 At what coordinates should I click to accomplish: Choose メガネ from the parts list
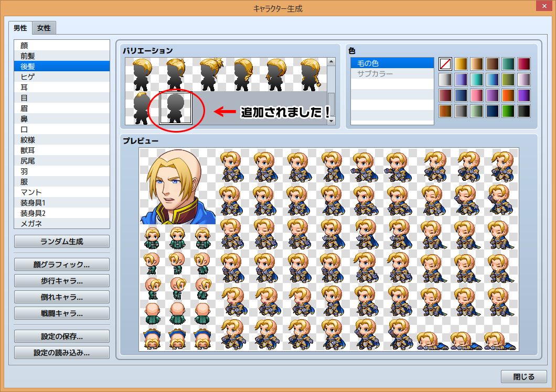pos(62,224)
